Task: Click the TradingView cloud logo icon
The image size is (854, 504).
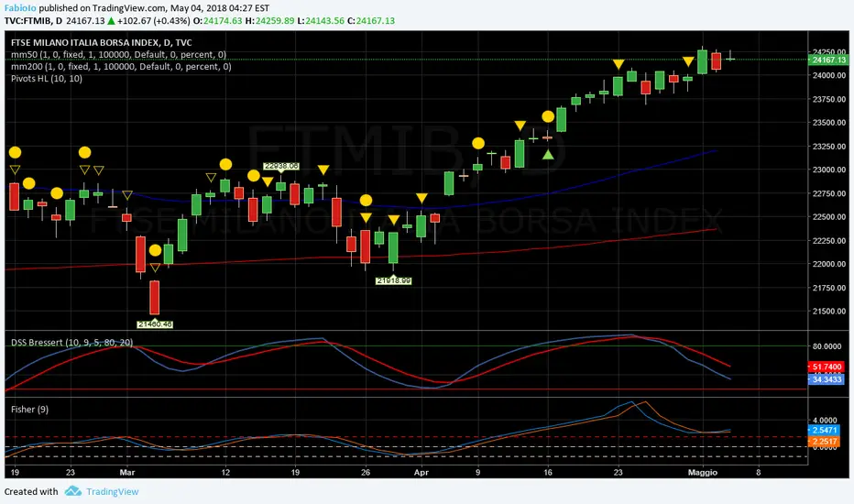Action: [73, 491]
